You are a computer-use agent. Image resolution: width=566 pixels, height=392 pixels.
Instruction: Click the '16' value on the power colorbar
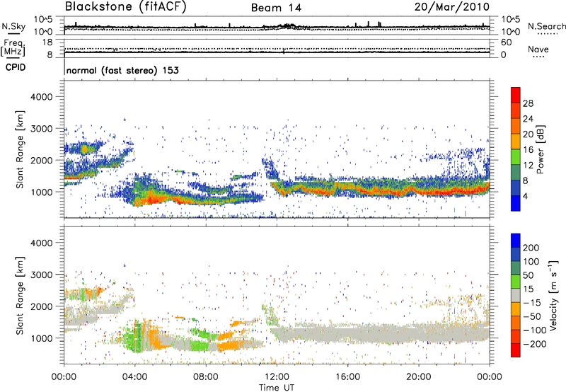point(528,150)
